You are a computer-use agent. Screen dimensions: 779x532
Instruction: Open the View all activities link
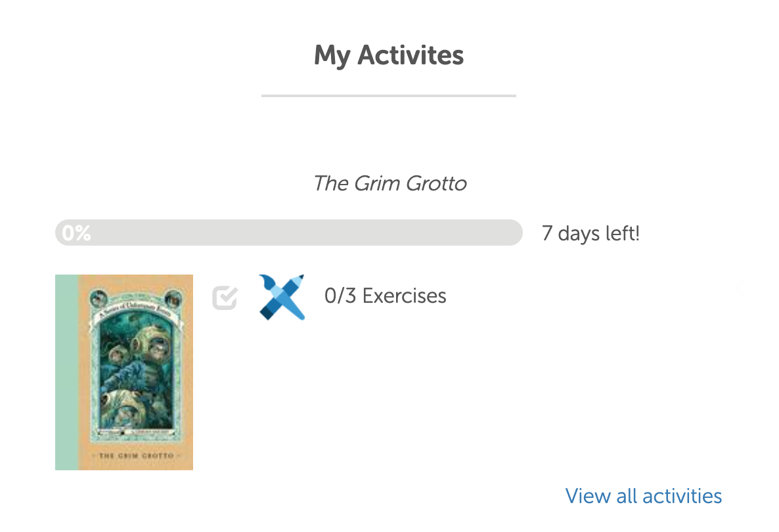pyautogui.click(x=643, y=496)
